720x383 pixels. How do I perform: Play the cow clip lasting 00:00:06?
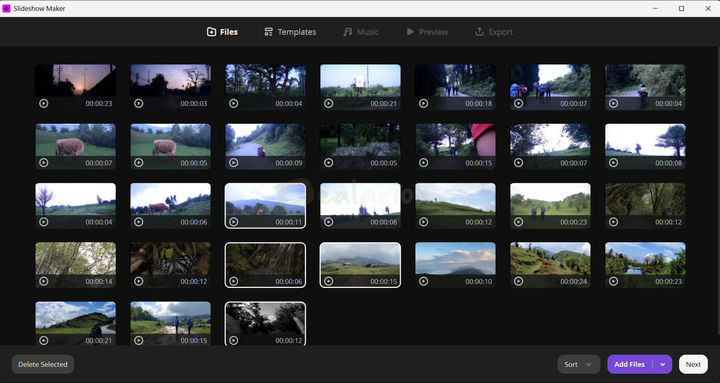pyautogui.click(x=139, y=222)
